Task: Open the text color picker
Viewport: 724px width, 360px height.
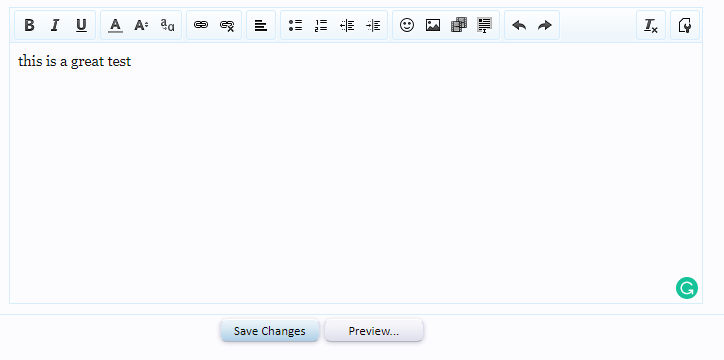Action: (x=115, y=25)
